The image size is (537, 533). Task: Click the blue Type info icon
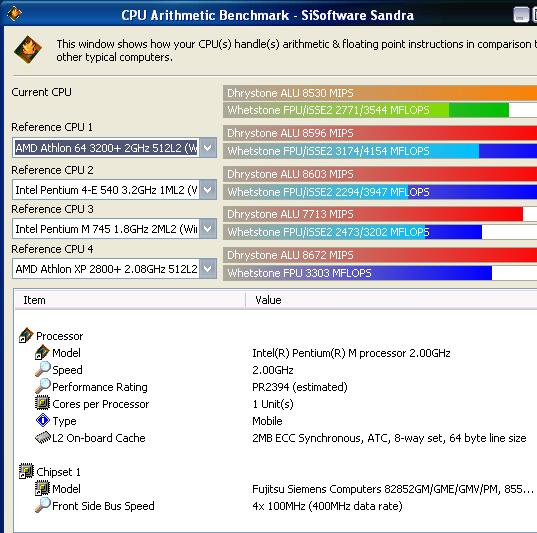[x=42, y=420]
